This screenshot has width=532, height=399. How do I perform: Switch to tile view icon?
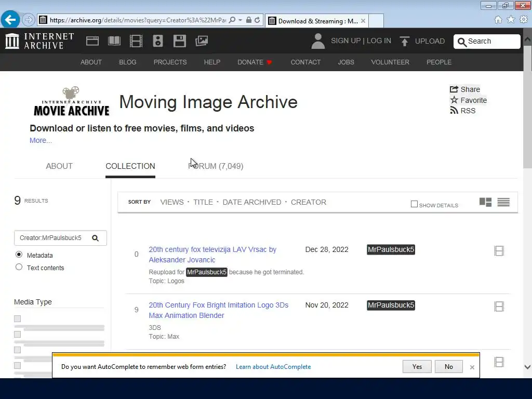coord(485,202)
